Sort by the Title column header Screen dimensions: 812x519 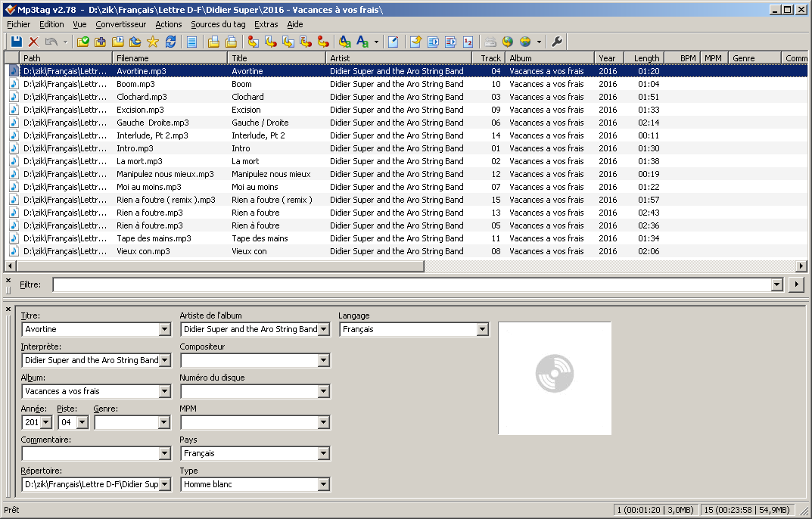(276, 58)
